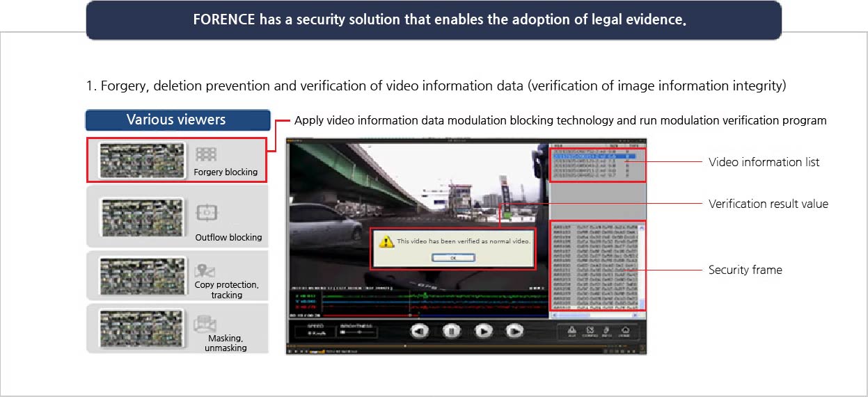Play the dashcam video
The image size is (868, 397).
pyautogui.click(x=484, y=331)
